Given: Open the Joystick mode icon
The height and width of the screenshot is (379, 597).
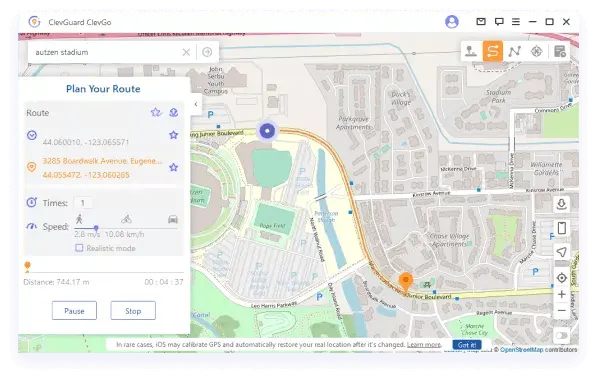Looking at the screenshot, I should click(x=536, y=51).
